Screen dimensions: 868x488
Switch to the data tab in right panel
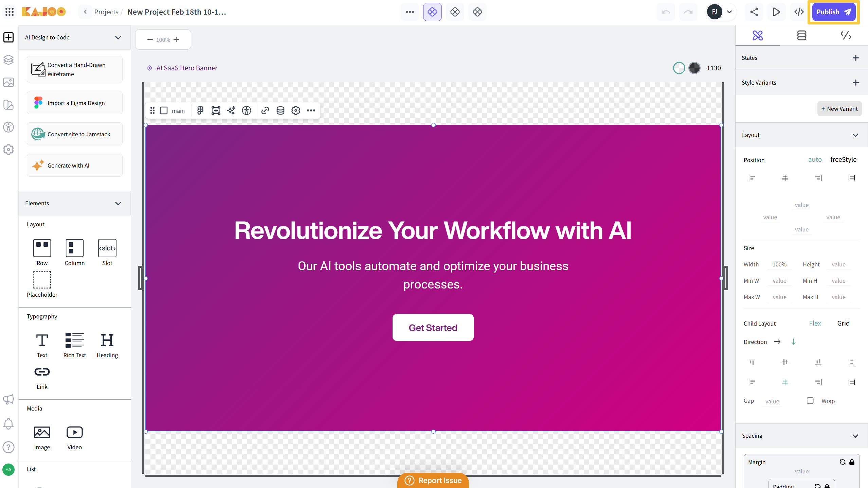click(801, 35)
